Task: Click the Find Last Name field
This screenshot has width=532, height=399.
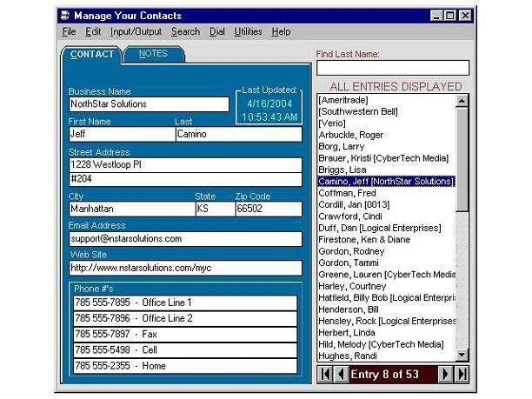Action: click(x=392, y=68)
